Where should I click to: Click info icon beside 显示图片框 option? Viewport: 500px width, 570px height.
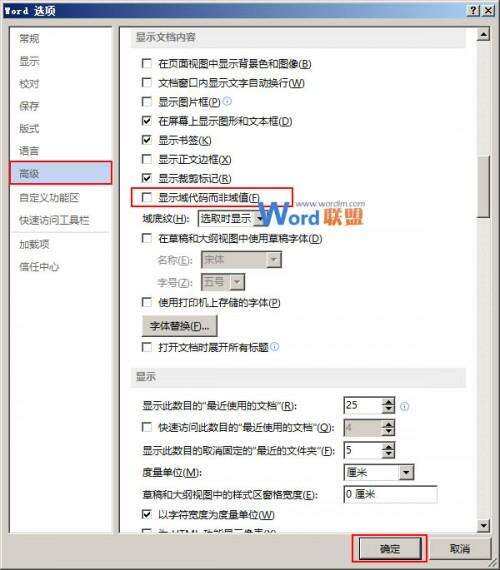[227, 101]
